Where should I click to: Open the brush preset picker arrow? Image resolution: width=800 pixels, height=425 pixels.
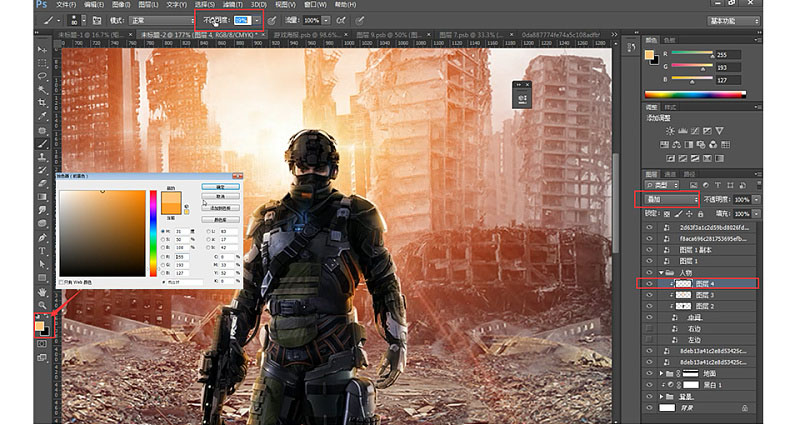point(84,20)
